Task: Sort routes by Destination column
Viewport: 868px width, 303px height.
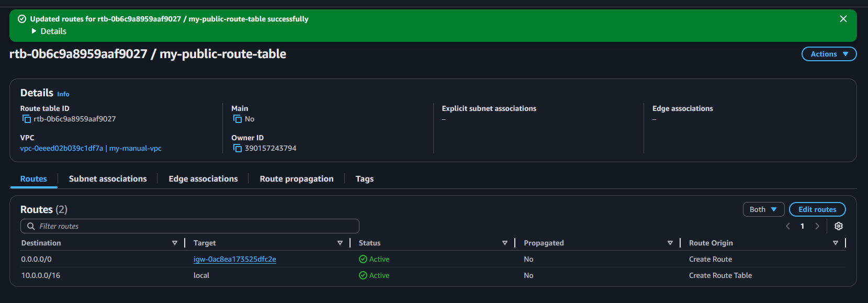Action: pos(175,243)
